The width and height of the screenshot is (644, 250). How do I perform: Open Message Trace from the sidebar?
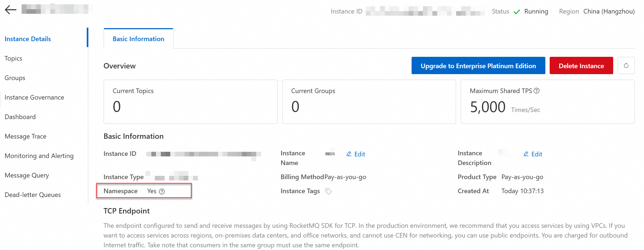click(x=26, y=136)
